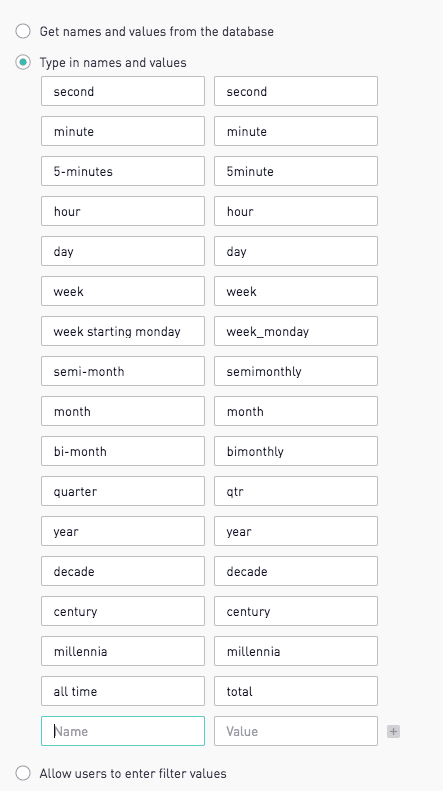Edit the 'semimonthly' value field
443x791 pixels.
point(296,371)
